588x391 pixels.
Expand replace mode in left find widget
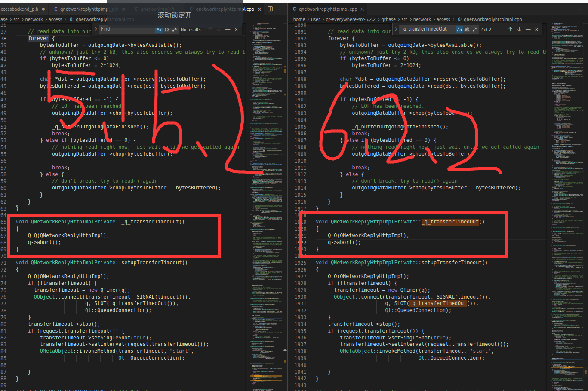tap(95, 29)
